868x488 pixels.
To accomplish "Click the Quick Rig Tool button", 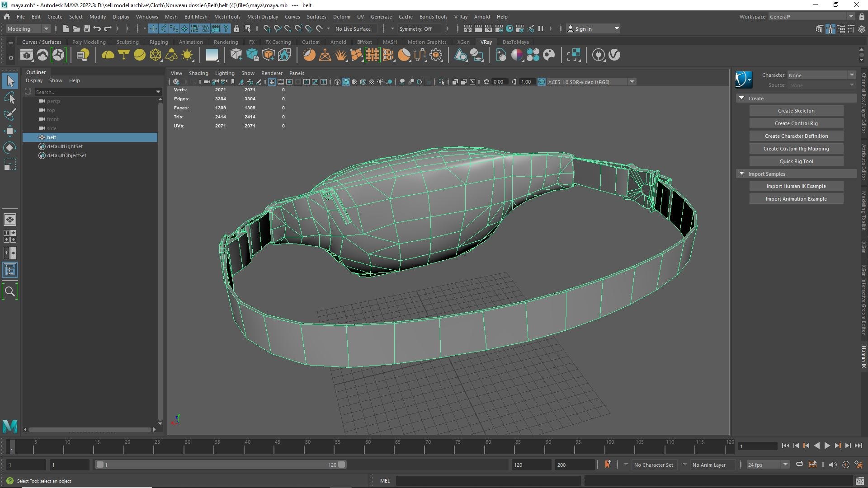I will pos(796,161).
